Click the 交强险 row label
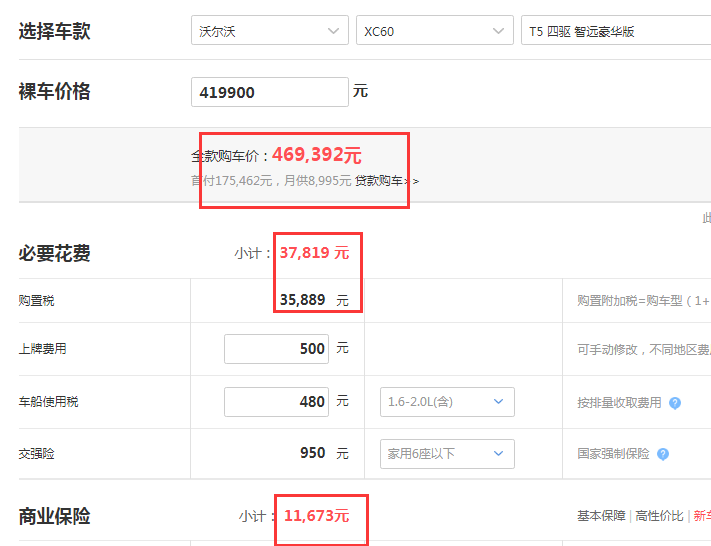Screen dimensions: 711x546 [37, 453]
